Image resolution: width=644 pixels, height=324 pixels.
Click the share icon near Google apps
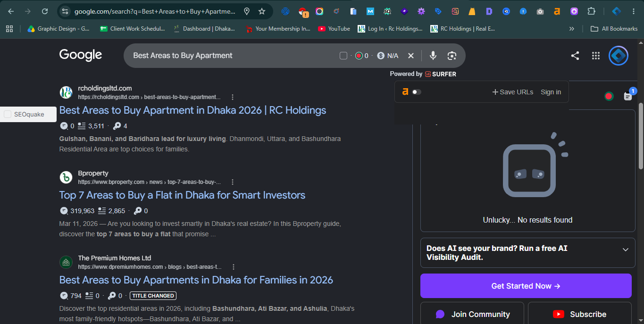[x=575, y=56]
